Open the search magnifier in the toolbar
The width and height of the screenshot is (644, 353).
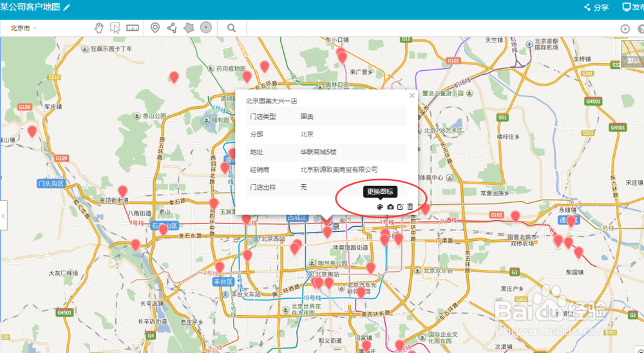[232, 28]
